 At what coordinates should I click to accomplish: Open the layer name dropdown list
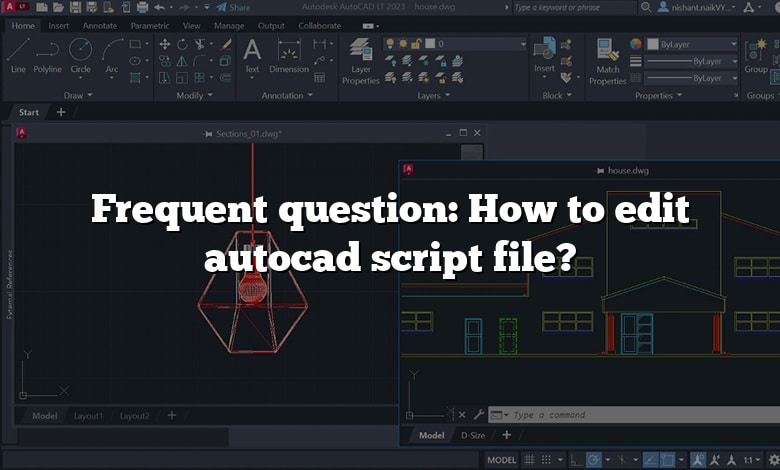523,44
